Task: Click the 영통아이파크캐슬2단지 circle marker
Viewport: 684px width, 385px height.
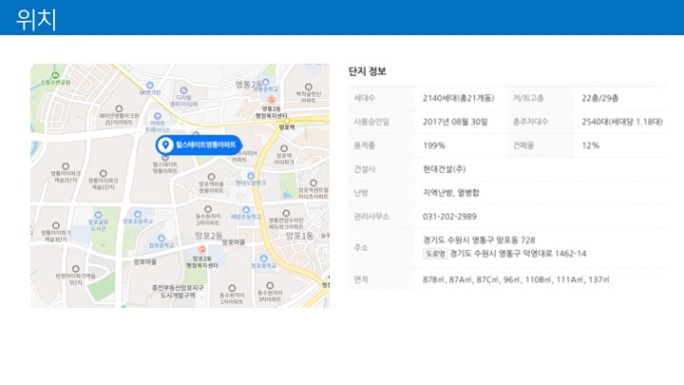Action: 65,166
